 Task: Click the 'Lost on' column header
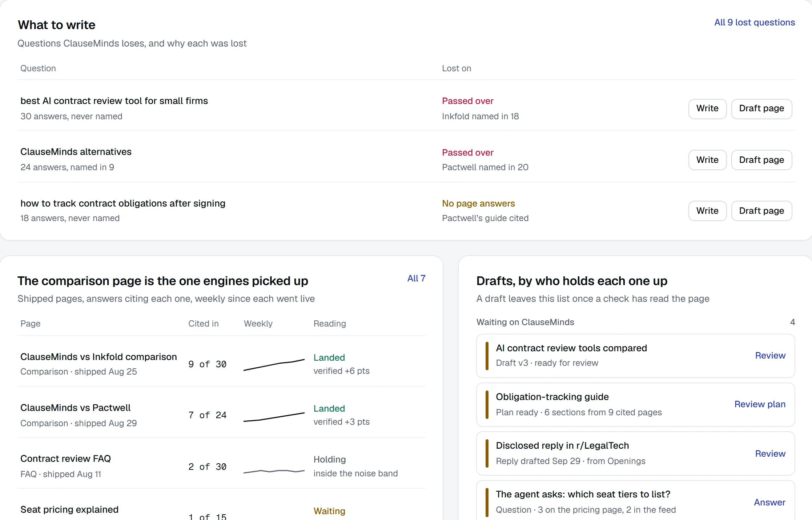(457, 68)
